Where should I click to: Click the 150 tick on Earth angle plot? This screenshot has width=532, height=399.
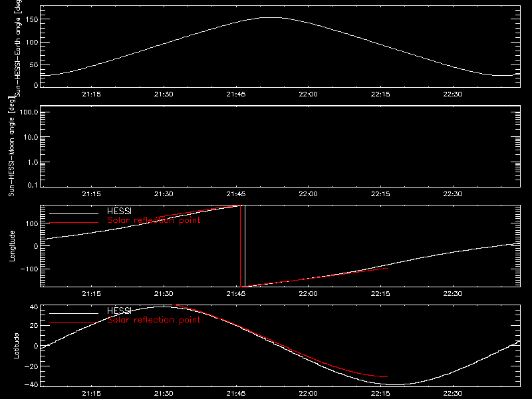tap(33, 19)
